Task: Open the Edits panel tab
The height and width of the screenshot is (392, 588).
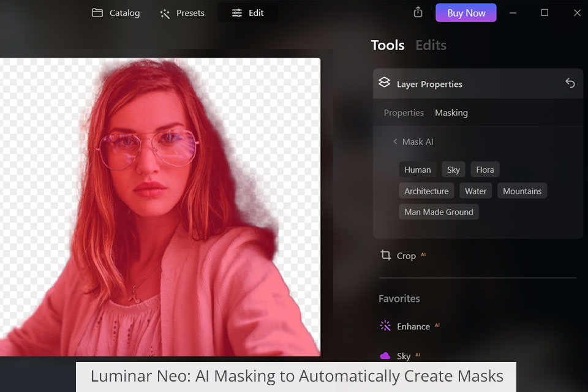Action: [431, 45]
